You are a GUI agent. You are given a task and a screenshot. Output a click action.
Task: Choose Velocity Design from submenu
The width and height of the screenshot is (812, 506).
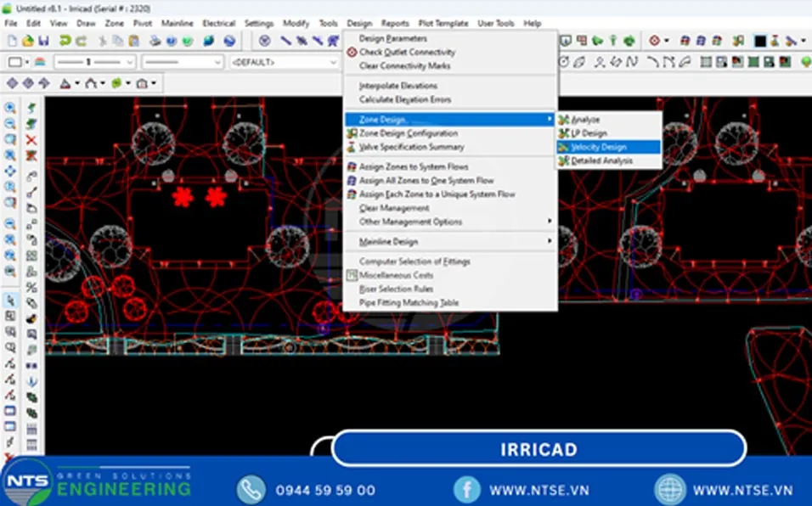tap(608, 147)
